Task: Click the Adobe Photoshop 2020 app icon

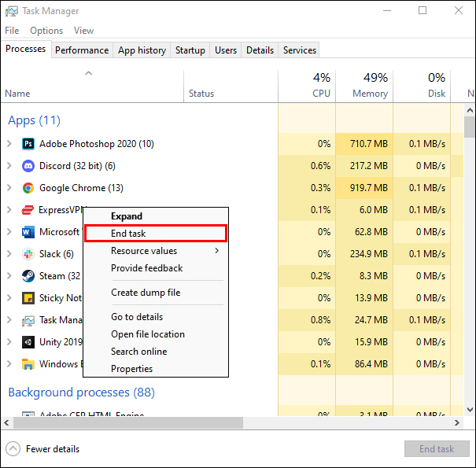Action: (28, 144)
